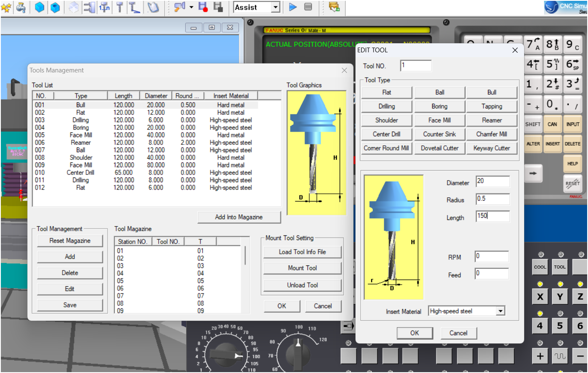Click the Add Into Magazine button
The height and width of the screenshot is (373, 588).
pyautogui.click(x=239, y=217)
